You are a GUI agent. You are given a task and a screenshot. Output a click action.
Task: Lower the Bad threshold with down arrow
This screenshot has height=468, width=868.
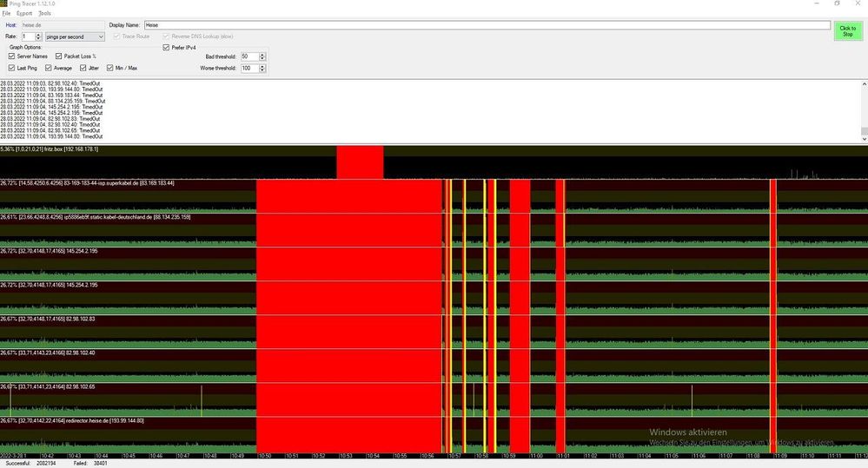262,59
